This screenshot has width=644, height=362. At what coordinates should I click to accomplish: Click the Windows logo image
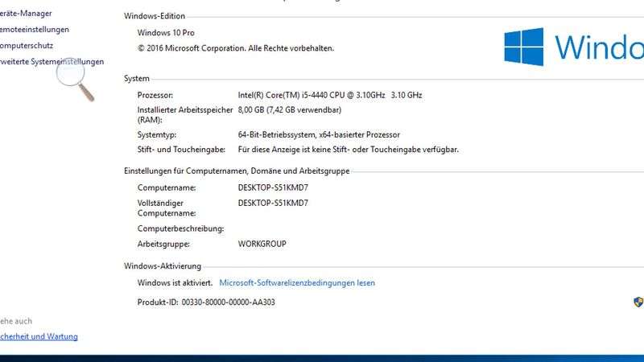click(x=524, y=47)
